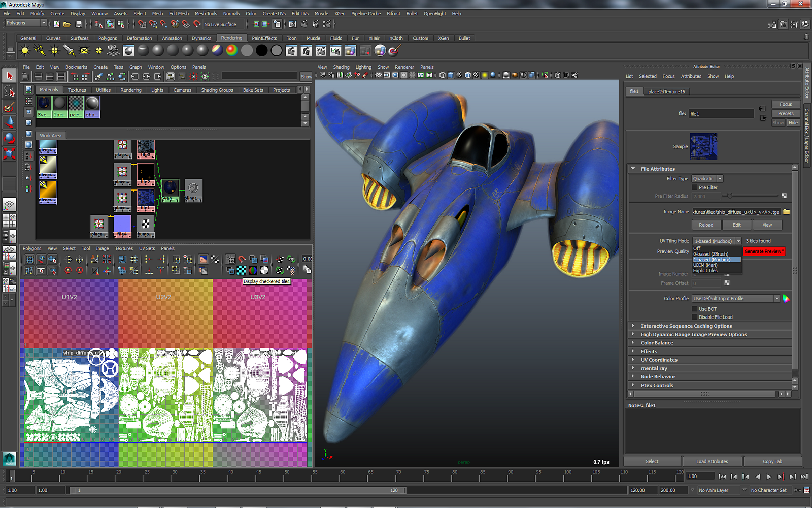Enable the Pre Filter checkbox
This screenshot has width=812, height=508.
pos(695,187)
